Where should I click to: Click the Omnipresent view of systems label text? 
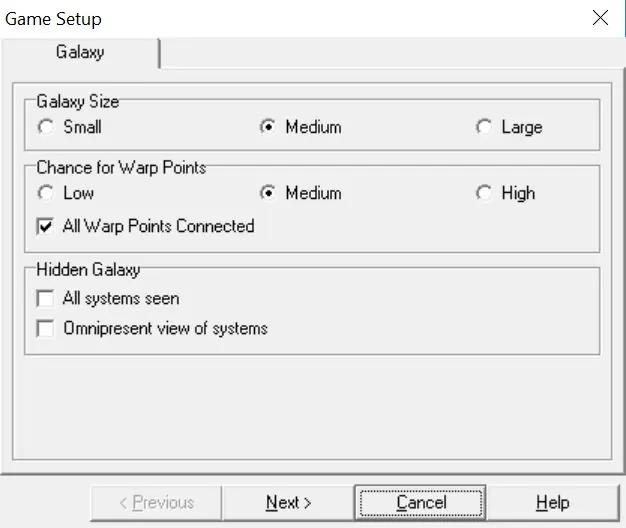click(x=166, y=329)
